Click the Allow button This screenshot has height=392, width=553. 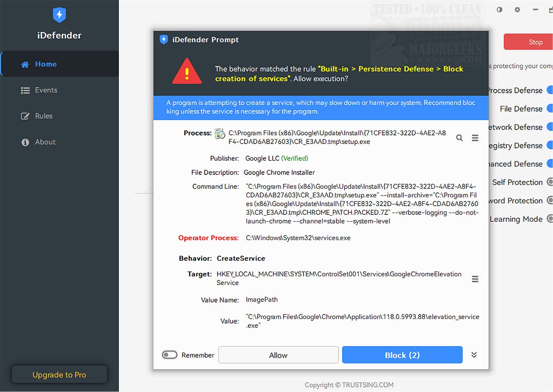(278, 355)
